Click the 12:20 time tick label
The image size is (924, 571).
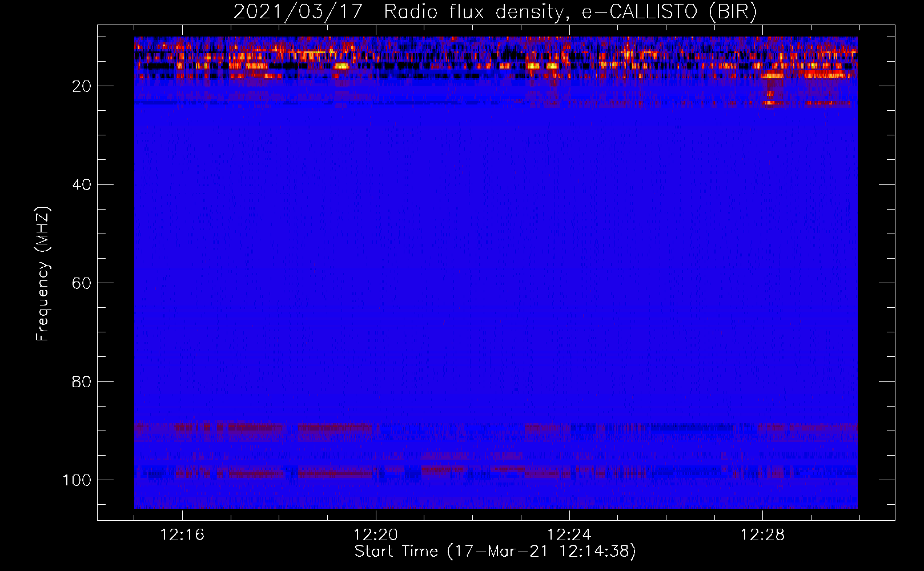pyautogui.click(x=376, y=535)
